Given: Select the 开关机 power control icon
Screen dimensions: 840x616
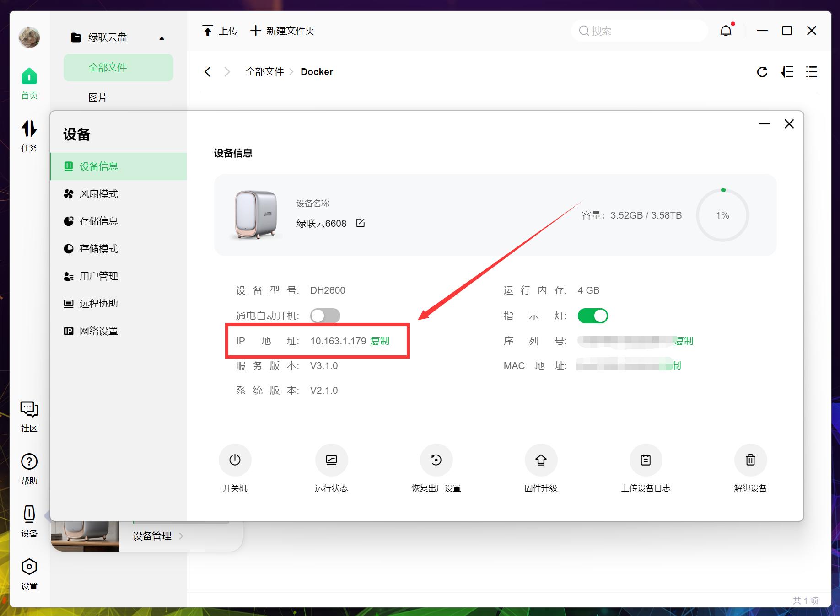Looking at the screenshot, I should click(x=235, y=460).
